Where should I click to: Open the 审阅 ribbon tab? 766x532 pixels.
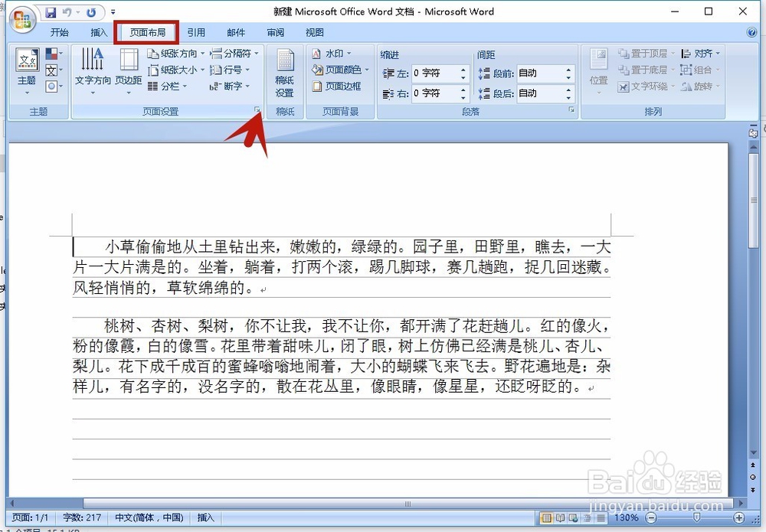point(276,33)
